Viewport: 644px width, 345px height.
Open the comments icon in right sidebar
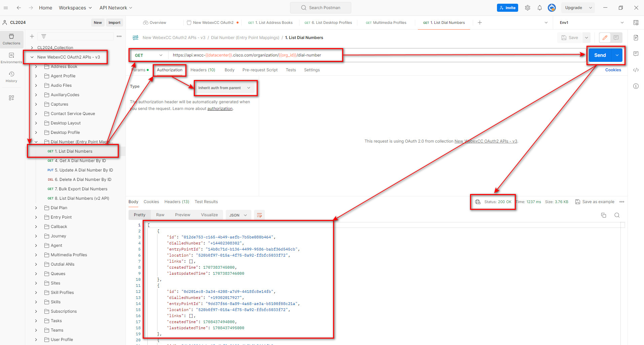coord(636,54)
